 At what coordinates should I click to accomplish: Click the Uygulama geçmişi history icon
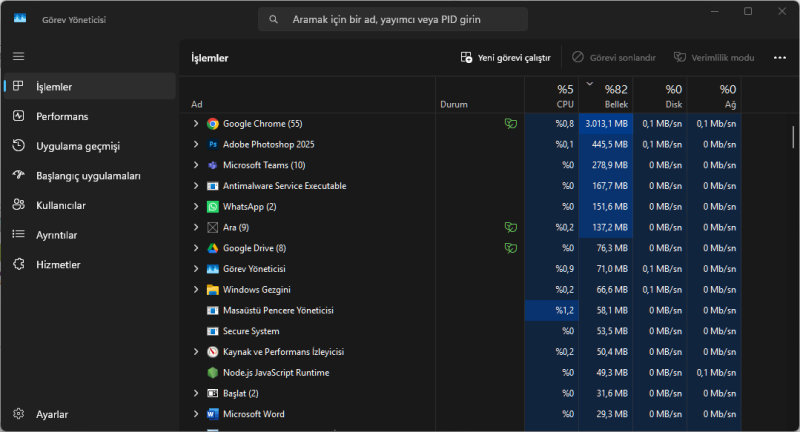(x=18, y=145)
